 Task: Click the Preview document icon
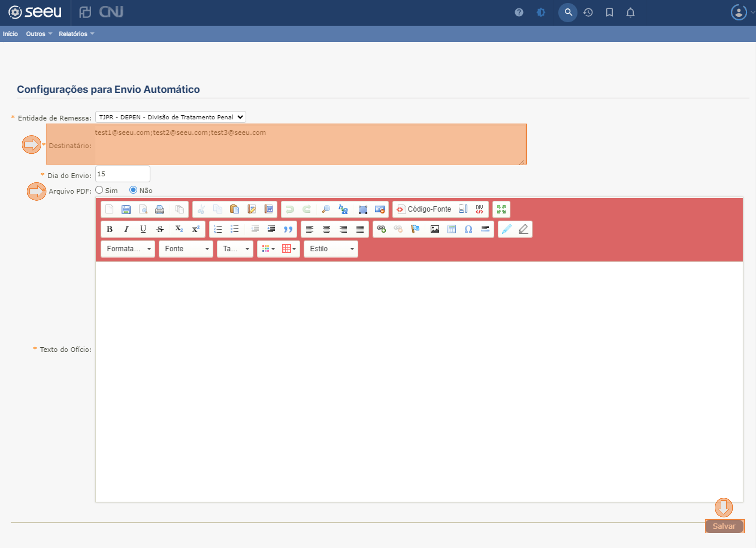(143, 209)
